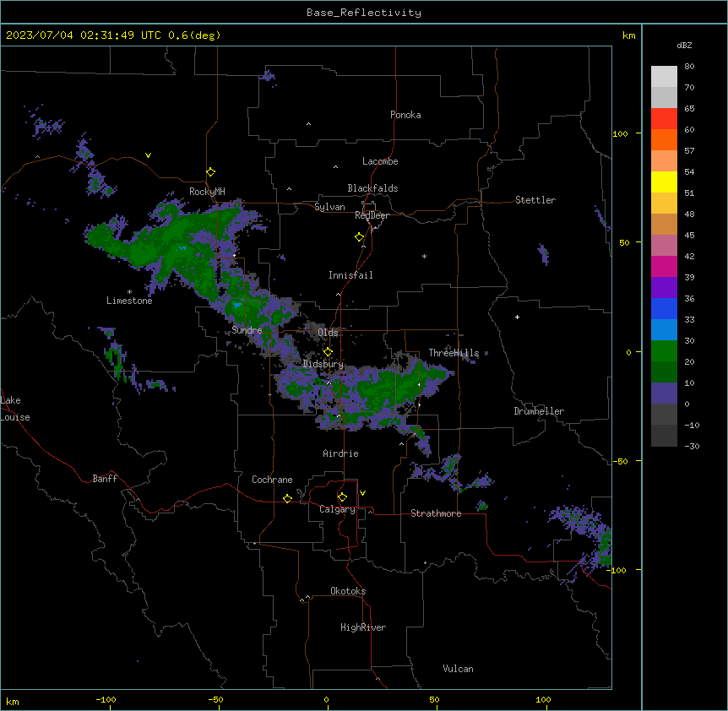Select the yellow diamond marker below Olds
728x711 pixels.
point(328,352)
